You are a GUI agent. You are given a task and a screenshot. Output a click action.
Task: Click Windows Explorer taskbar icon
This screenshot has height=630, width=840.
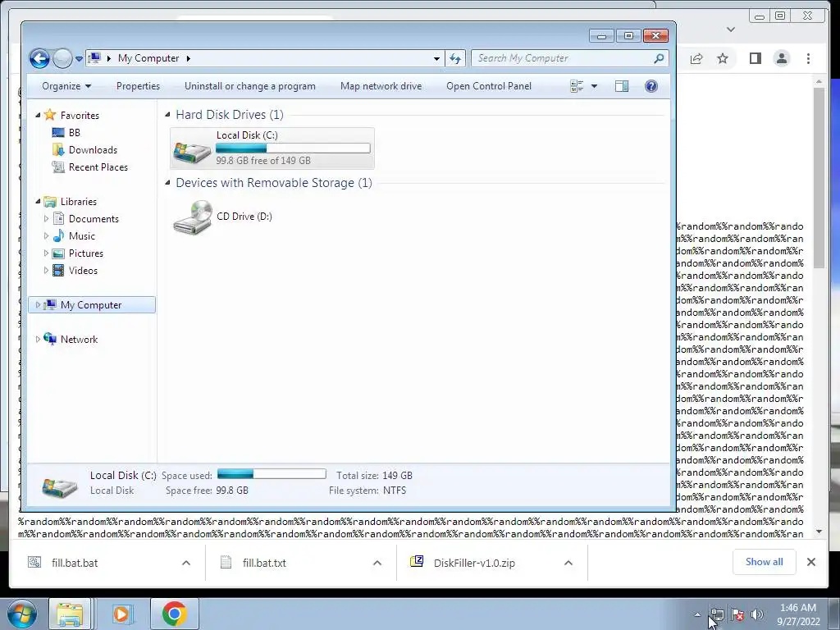pyautogui.click(x=71, y=614)
